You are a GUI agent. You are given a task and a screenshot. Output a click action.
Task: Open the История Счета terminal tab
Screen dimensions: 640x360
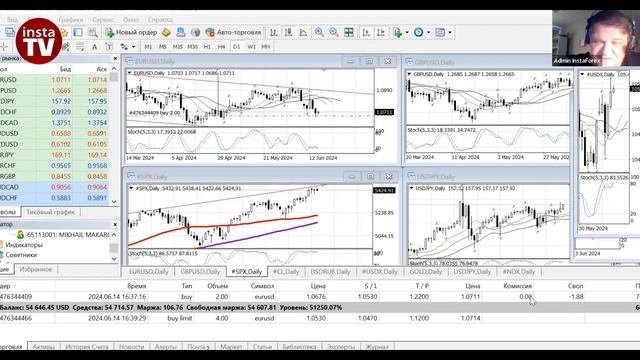tap(87, 347)
